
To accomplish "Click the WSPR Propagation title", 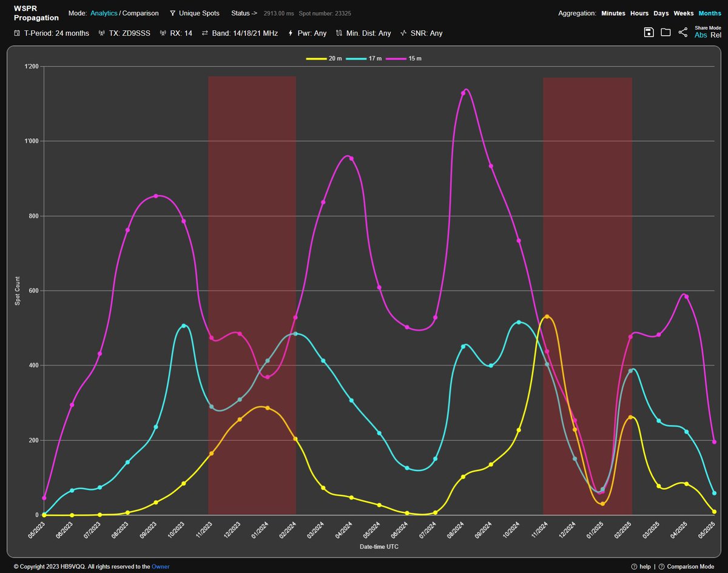I will tap(36, 13).
